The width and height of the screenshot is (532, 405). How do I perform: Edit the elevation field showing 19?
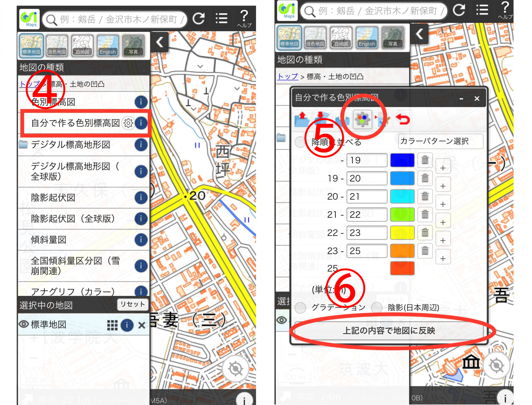tap(367, 160)
